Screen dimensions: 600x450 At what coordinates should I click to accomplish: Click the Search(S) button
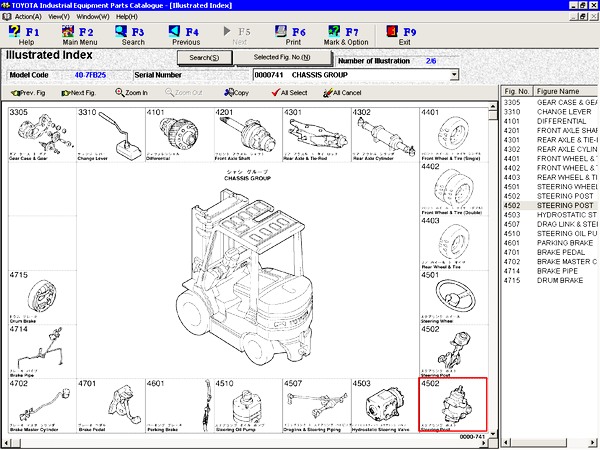coord(204,58)
